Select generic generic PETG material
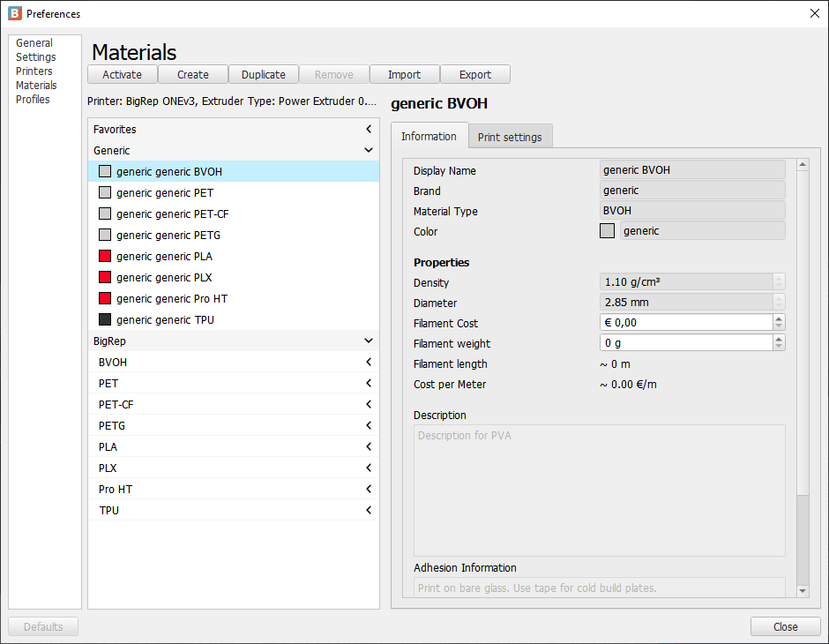 (234, 235)
